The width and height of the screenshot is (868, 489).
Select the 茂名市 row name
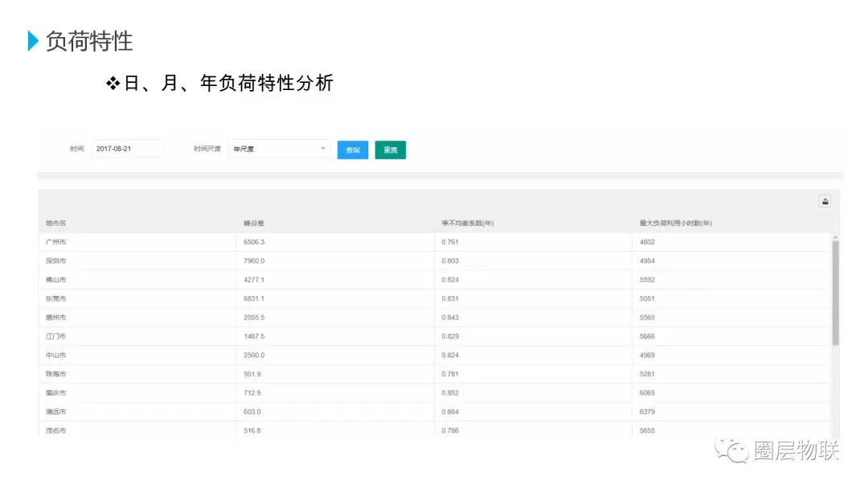coord(55,430)
